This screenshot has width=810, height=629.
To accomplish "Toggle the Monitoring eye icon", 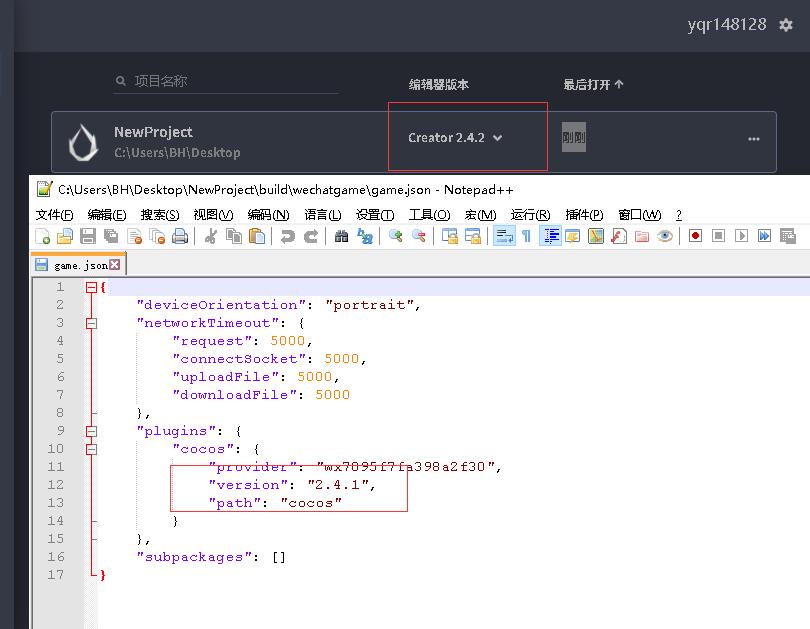I will 665,236.
